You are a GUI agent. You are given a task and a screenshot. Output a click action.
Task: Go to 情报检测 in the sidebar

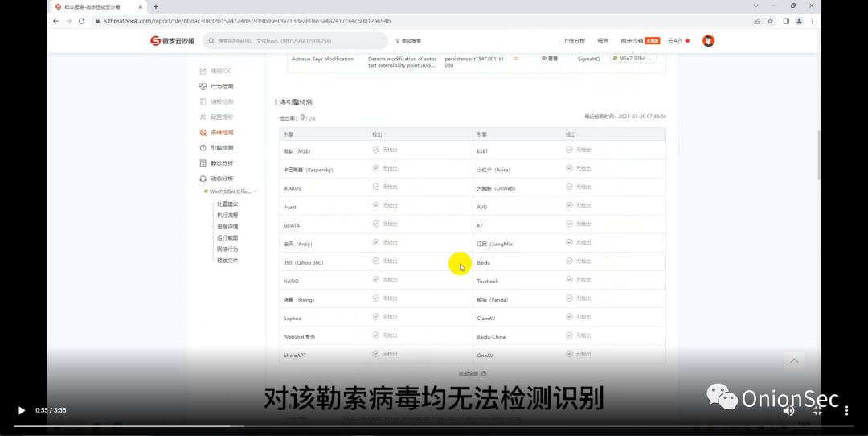pyautogui.click(x=216, y=102)
